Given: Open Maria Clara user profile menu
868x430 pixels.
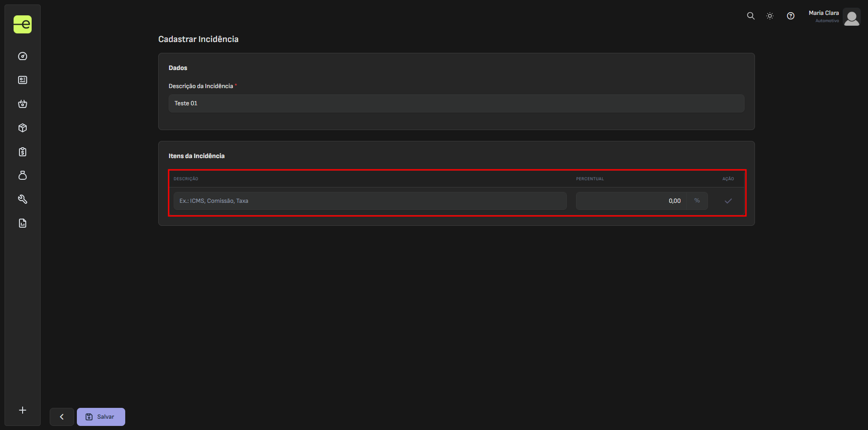Looking at the screenshot, I should [834, 17].
